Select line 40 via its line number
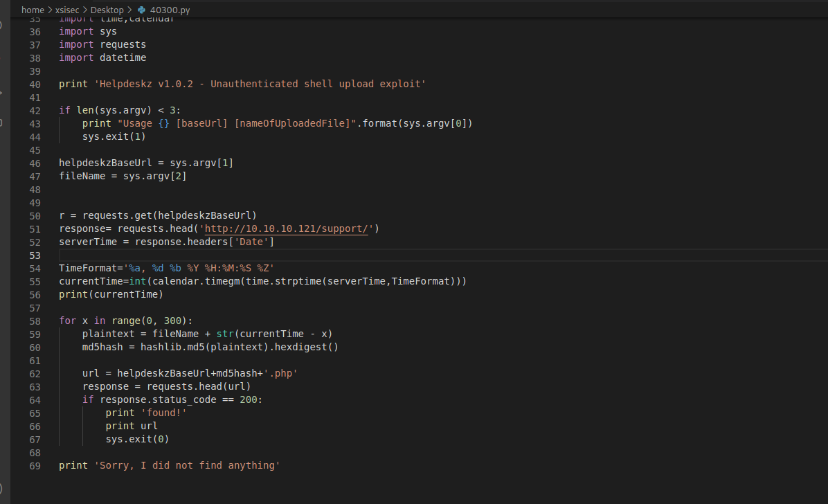The height and width of the screenshot is (504, 828). 35,84
